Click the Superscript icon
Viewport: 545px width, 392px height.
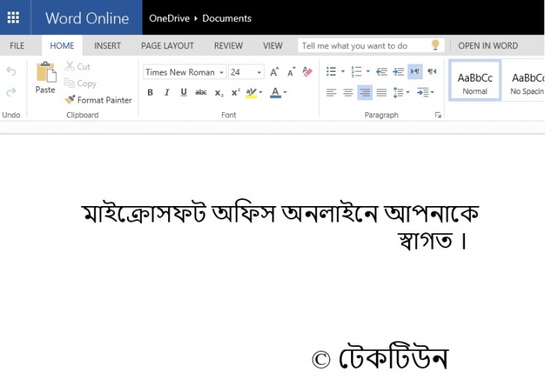tap(236, 93)
